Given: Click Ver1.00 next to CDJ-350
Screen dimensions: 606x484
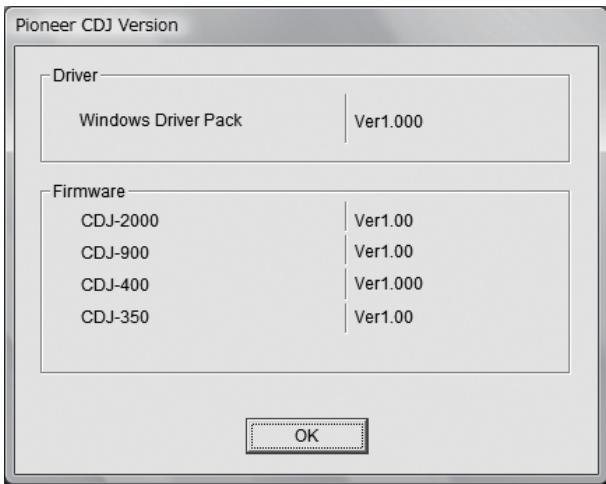Looking at the screenshot, I should click(384, 317).
